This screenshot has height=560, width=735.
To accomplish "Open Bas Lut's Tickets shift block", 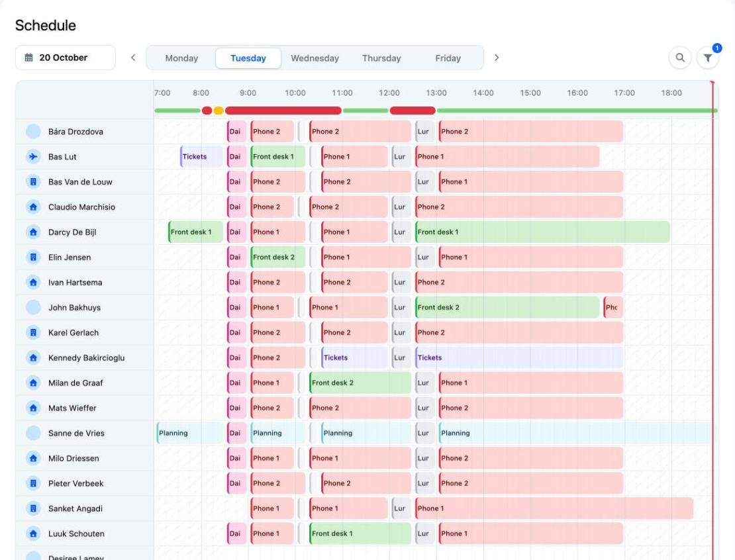I will click(x=201, y=156).
